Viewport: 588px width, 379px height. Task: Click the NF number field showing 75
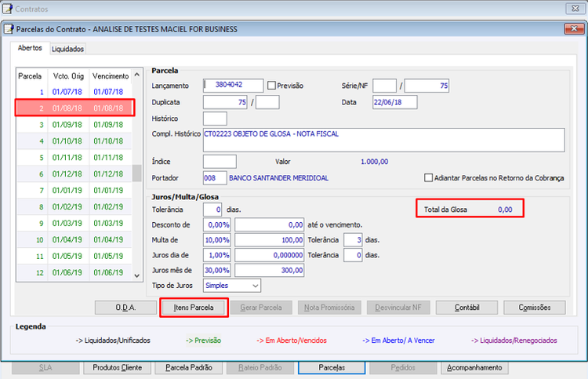[x=426, y=86]
